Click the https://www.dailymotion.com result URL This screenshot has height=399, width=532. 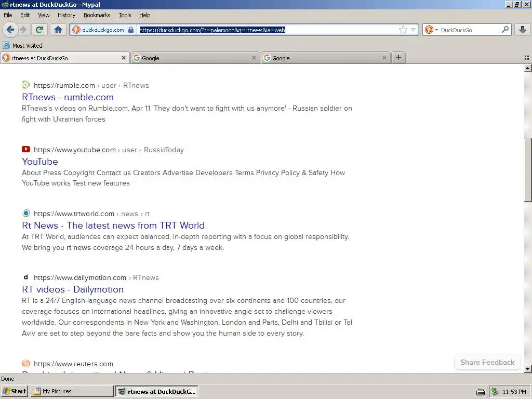coord(79,278)
